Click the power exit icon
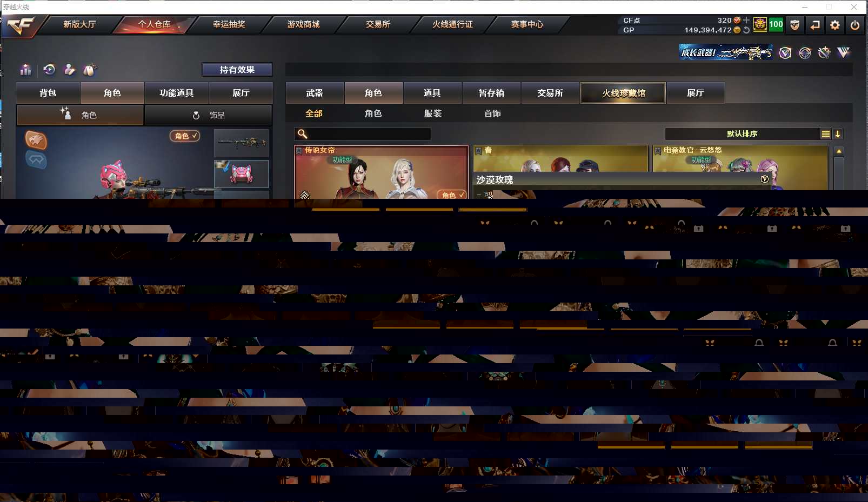This screenshot has width=868, height=502. [855, 25]
